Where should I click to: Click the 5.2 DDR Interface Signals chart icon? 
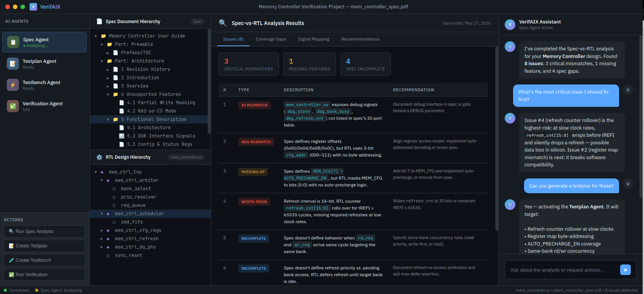(x=122, y=136)
